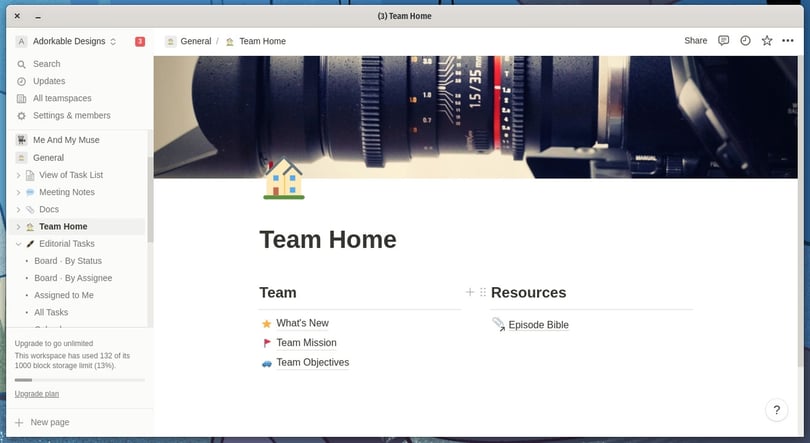Click the chat icon of Meeting Notes

pos(30,192)
